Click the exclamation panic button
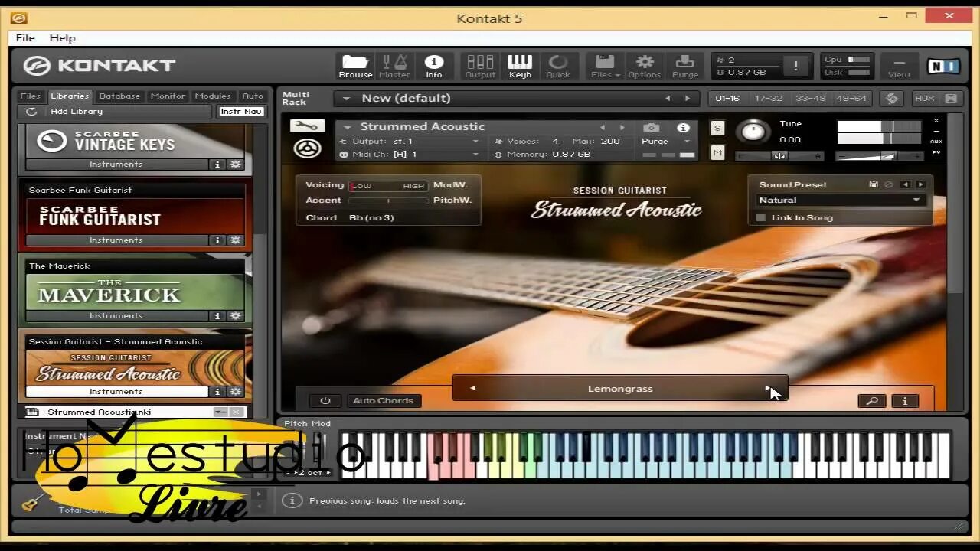The image size is (980, 551). tap(795, 67)
